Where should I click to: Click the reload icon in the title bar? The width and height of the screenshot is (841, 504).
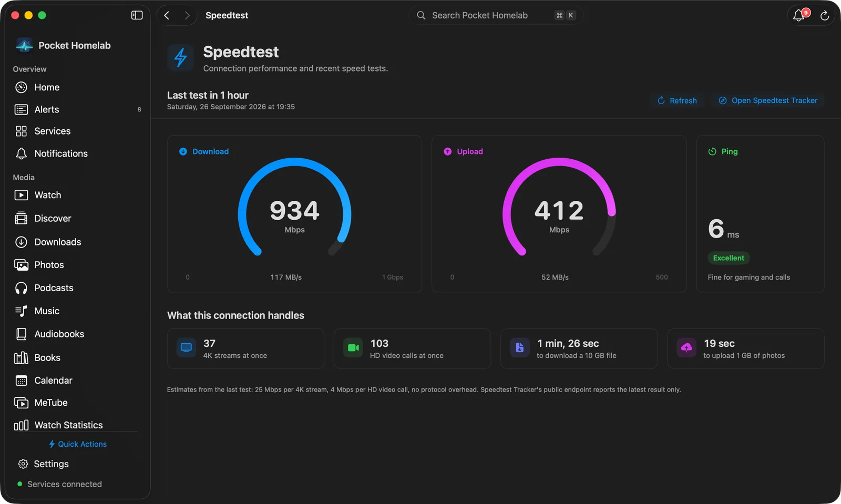pyautogui.click(x=825, y=15)
